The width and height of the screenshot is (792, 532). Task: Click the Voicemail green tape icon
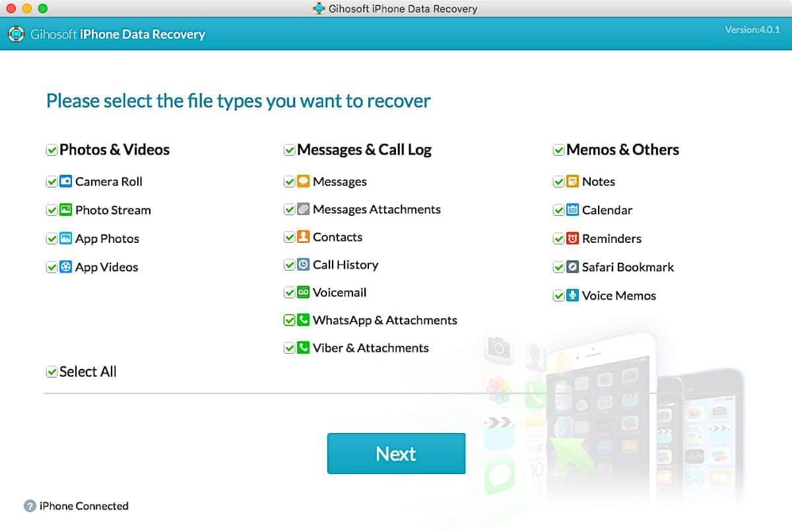tap(303, 292)
